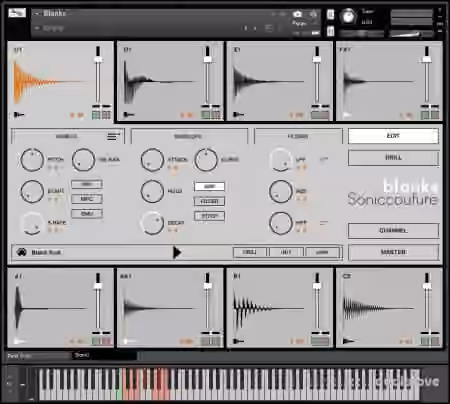Screen dimensions: 450x404
Task: Click the preview icon in E1 pad
Action: point(238,115)
